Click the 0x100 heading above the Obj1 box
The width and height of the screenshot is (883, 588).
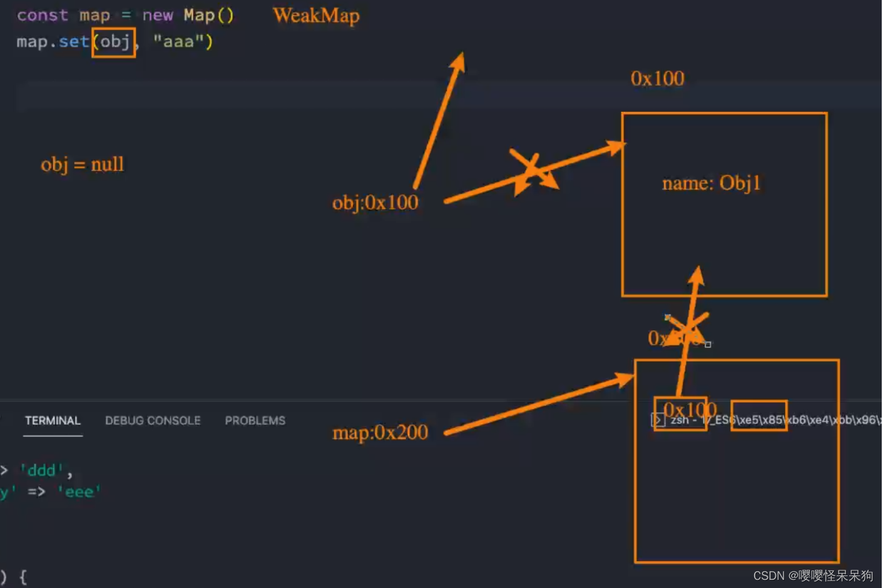(657, 79)
